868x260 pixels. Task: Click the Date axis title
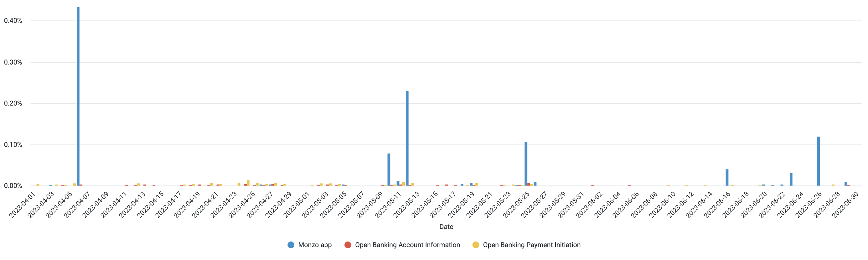tap(446, 226)
